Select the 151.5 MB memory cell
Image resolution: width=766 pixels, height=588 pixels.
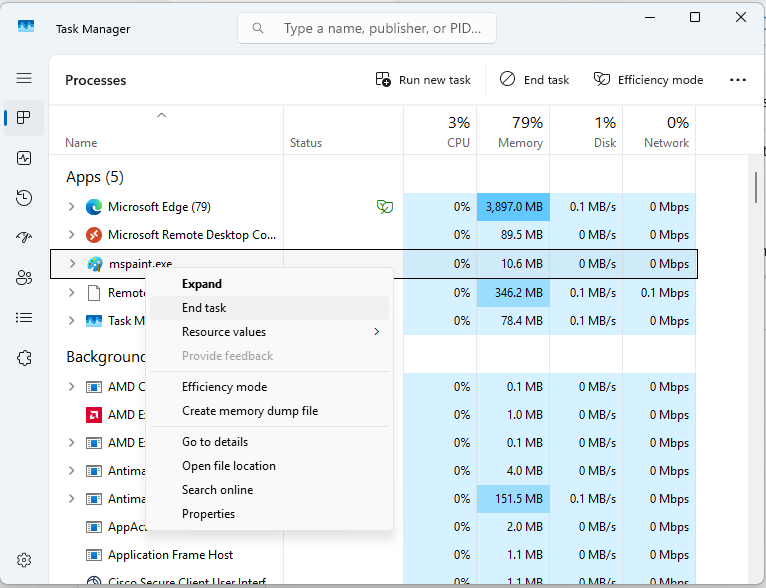pos(513,499)
